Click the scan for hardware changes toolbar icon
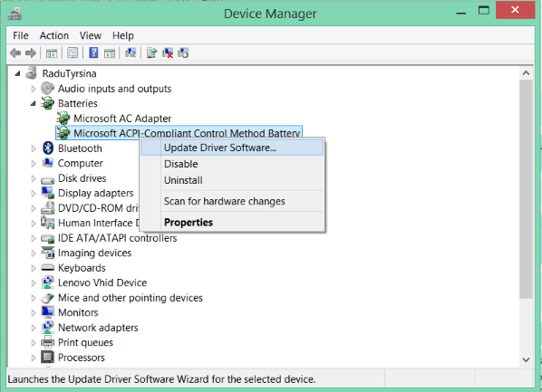The image size is (542, 392). (x=131, y=53)
